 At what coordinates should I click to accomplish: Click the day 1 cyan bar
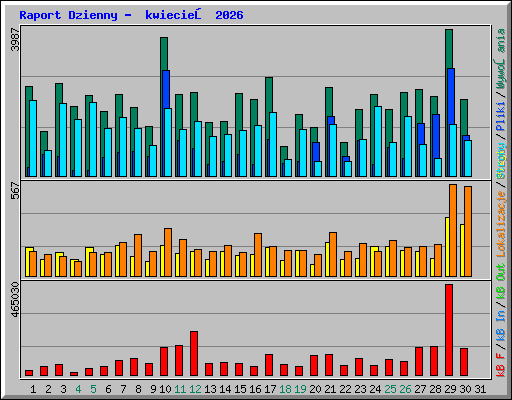click(x=33, y=138)
